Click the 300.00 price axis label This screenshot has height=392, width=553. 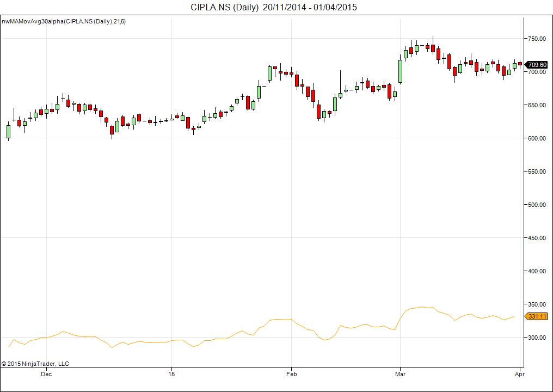537,338
